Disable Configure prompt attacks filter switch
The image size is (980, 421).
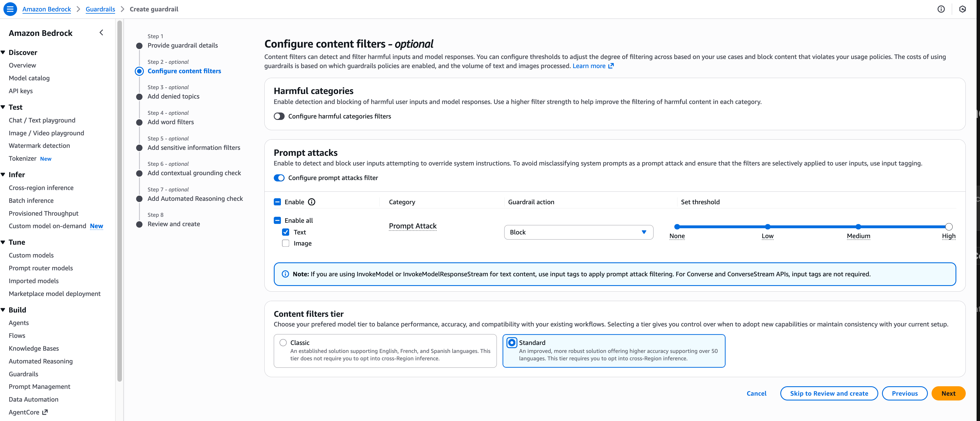(279, 178)
